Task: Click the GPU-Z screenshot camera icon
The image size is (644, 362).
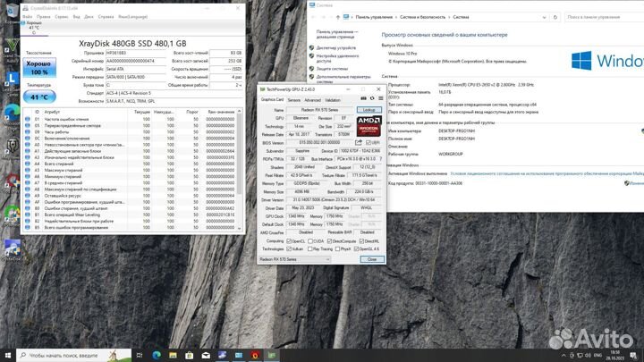Action: tap(363, 98)
